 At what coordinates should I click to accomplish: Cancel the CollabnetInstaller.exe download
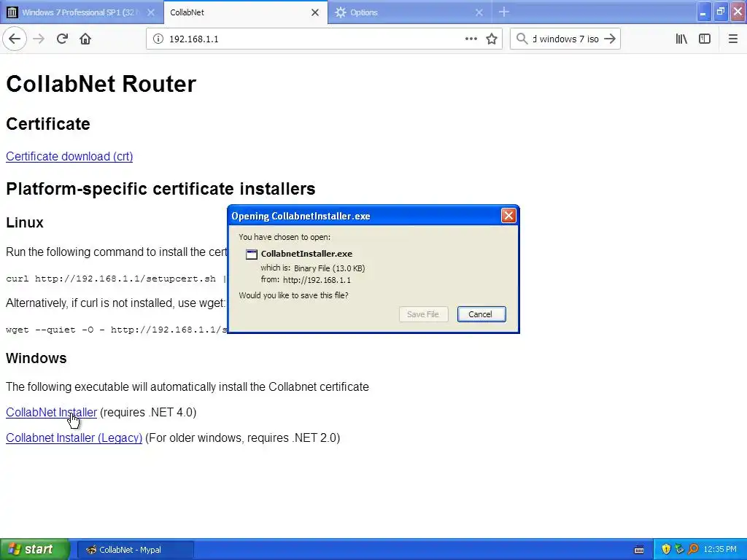click(x=481, y=314)
